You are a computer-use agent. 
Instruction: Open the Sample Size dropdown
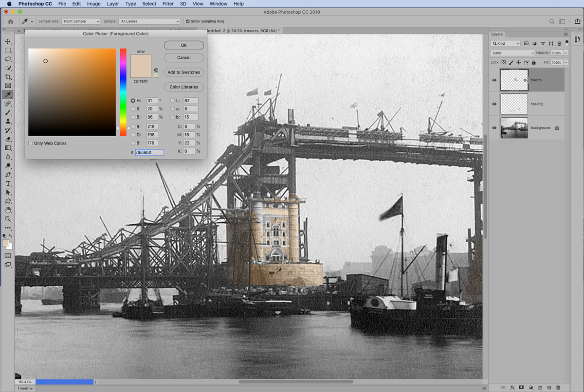tap(81, 21)
